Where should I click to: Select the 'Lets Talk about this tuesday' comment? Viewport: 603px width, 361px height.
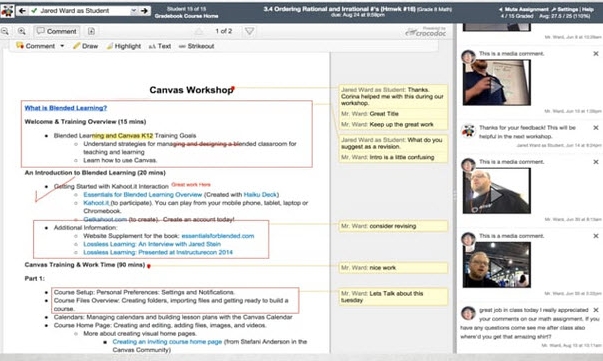[x=393, y=297]
